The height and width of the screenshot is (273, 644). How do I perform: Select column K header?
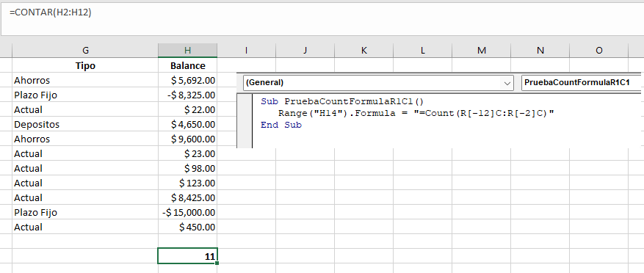(364, 51)
